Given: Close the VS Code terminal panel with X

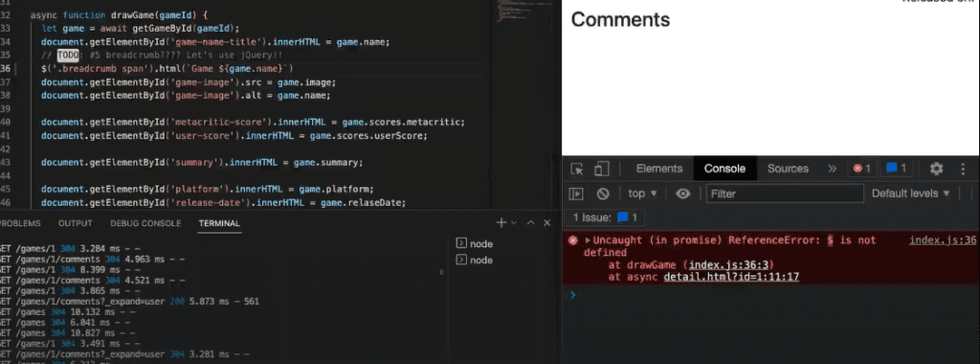Looking at the screenshot, I should [x=546, y=223].
